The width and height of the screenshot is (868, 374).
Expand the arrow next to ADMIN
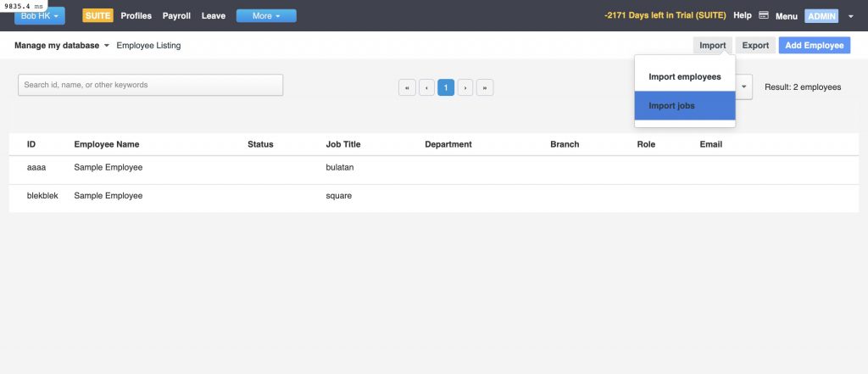[x=851, y=16]
